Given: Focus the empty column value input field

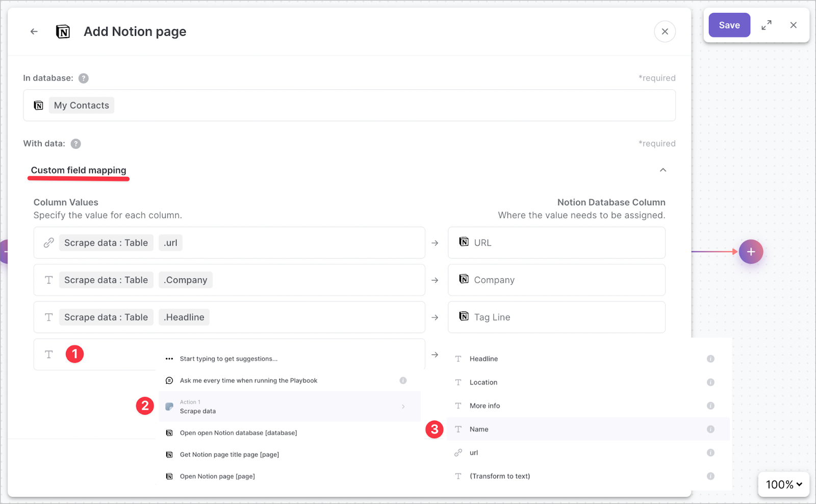Looking at the screenshot, I should 229,355.
